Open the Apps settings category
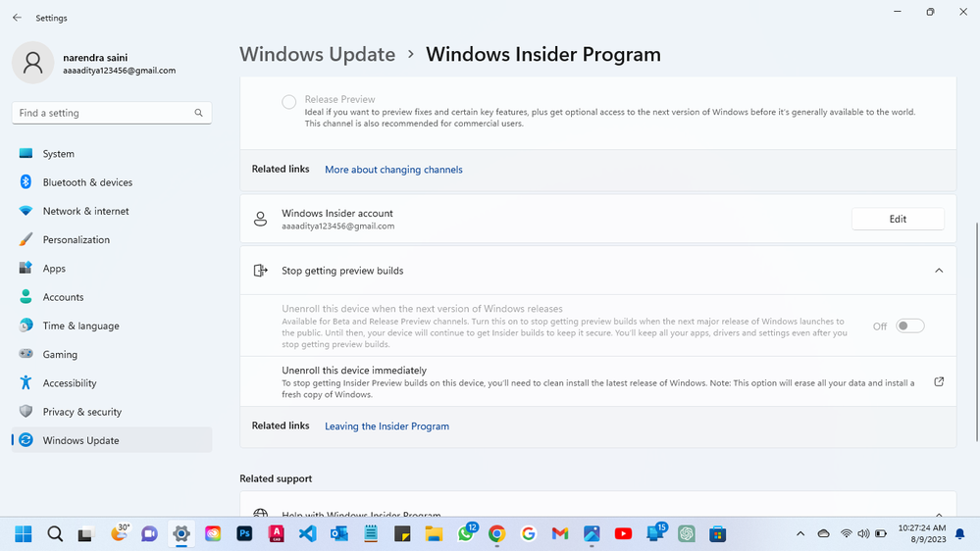The image size is (980, 551). point(111,269)
